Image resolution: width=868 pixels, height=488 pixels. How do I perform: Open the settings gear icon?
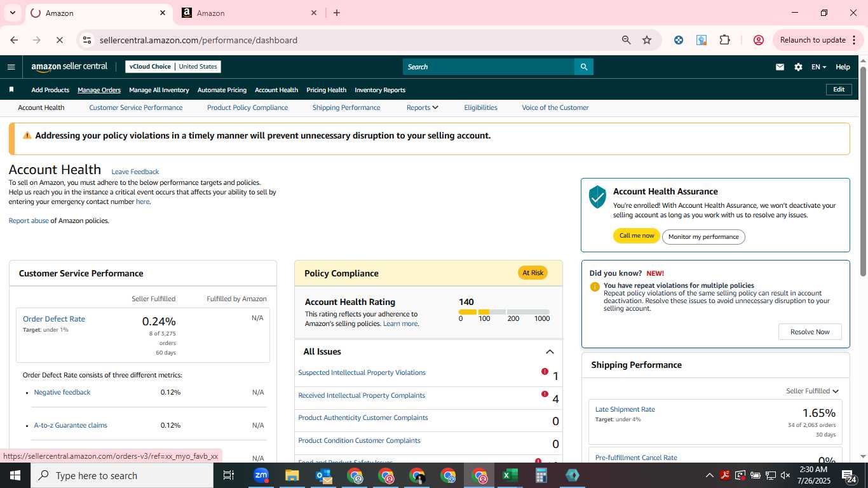pyautogui.click(x=798, y=67)
